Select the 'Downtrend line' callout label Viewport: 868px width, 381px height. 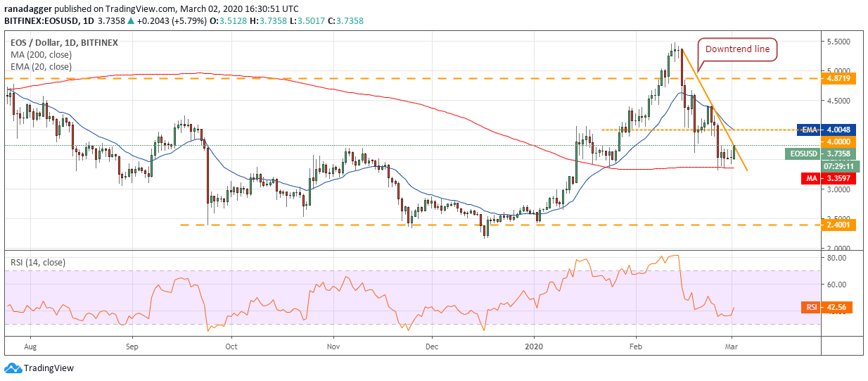[739, 49]
